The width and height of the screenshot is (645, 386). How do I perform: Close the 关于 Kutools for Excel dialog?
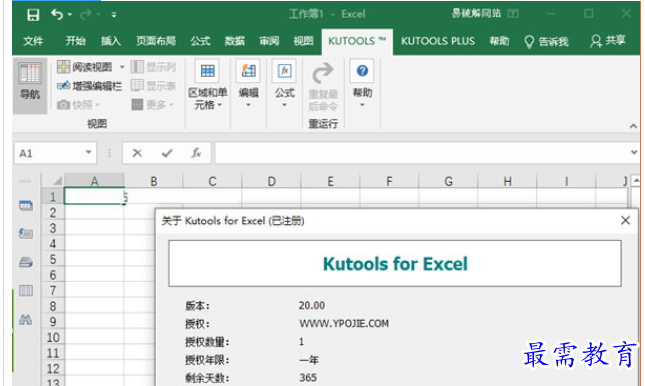click(625, 221)
